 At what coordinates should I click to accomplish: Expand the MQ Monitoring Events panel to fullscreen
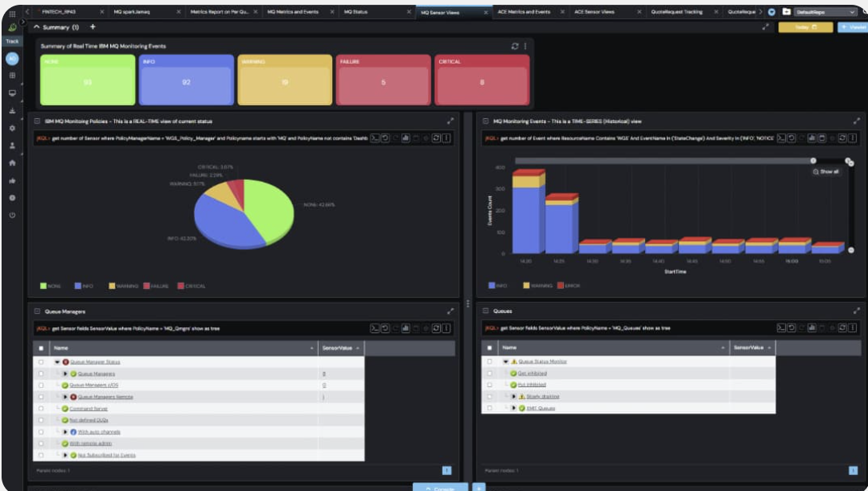click(x=856, y=121)
